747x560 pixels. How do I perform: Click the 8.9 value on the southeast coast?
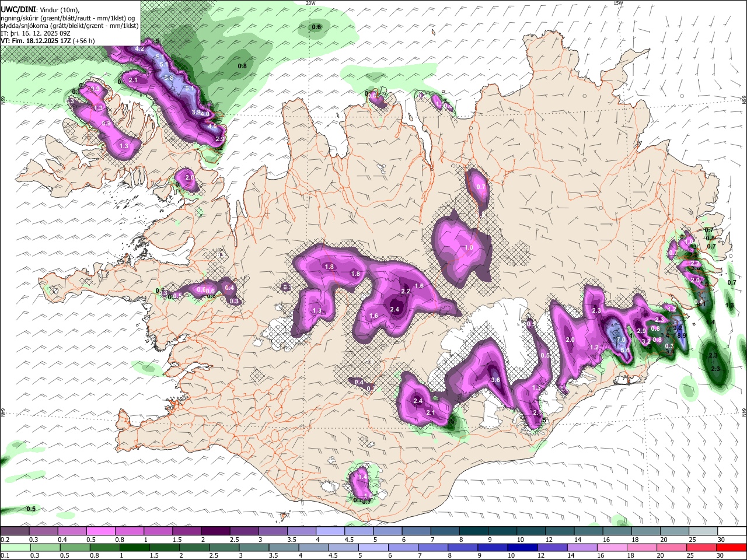(x=681, y=335)
